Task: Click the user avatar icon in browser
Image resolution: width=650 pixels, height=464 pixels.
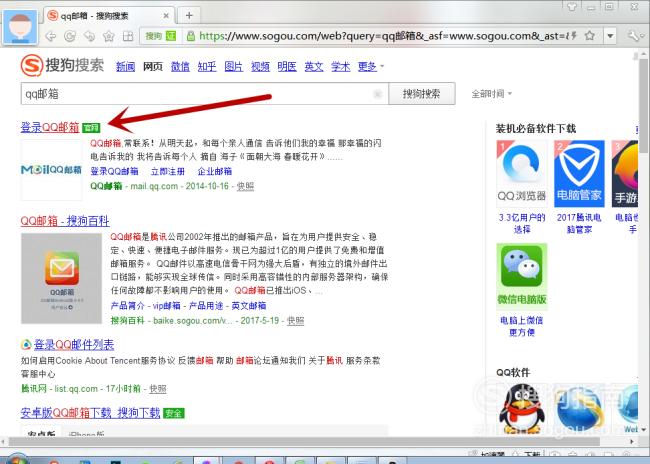Action: point(20,27)
